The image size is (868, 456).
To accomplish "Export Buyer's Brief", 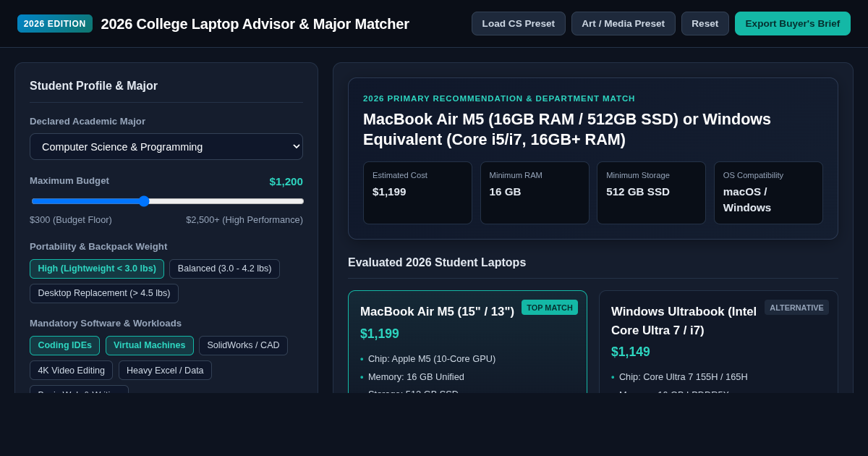I will point(793,23).
